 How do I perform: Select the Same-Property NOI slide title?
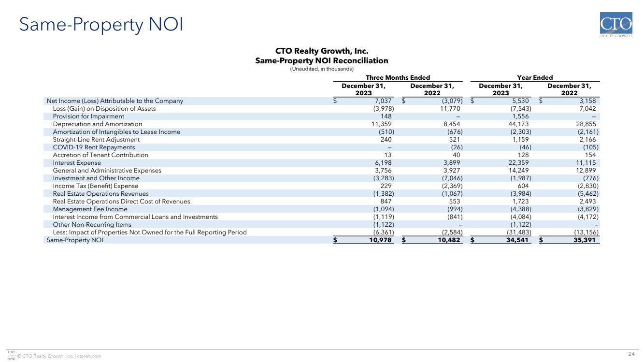pyautogui.click(x=101, y=25)
